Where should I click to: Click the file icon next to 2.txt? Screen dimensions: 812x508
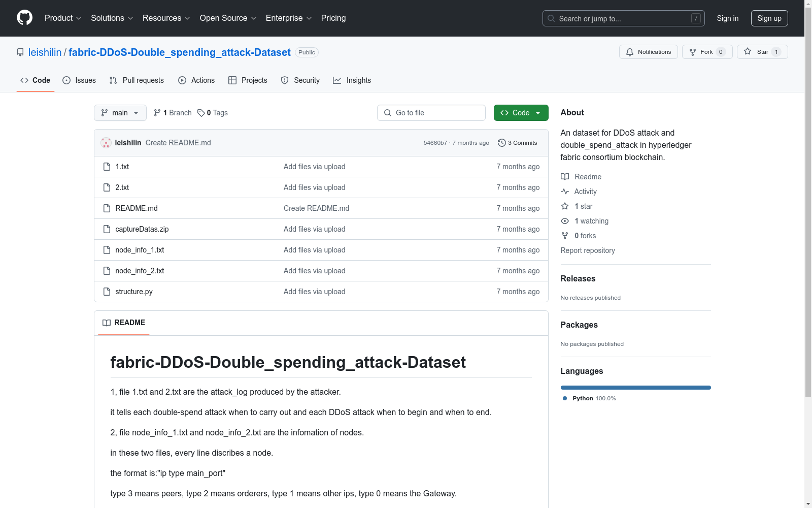click(x=107, y=187)
